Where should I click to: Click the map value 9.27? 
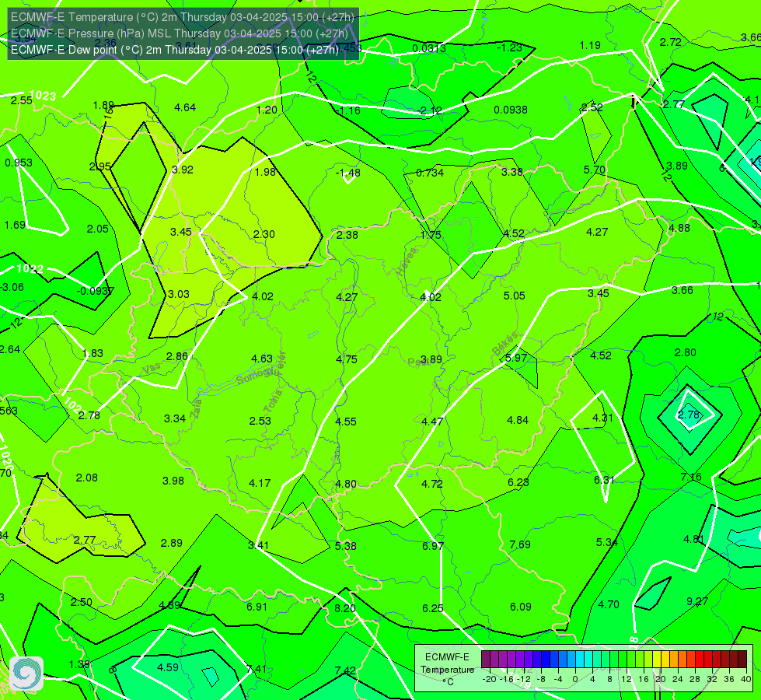click(x=697, y=601)
